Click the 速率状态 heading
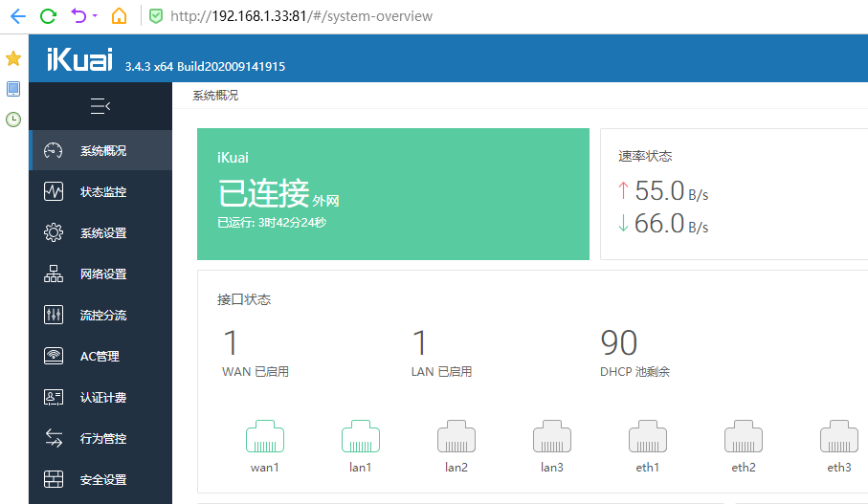This screenshot has height=504, width=868. pos(645,156)
